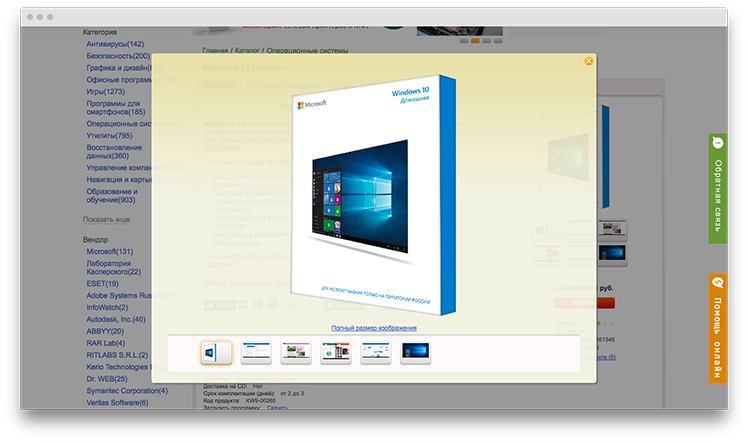Filter by vendor Лаборатория Касперского(22)
The image size is (748, 443).
click(x=114, y=268)
